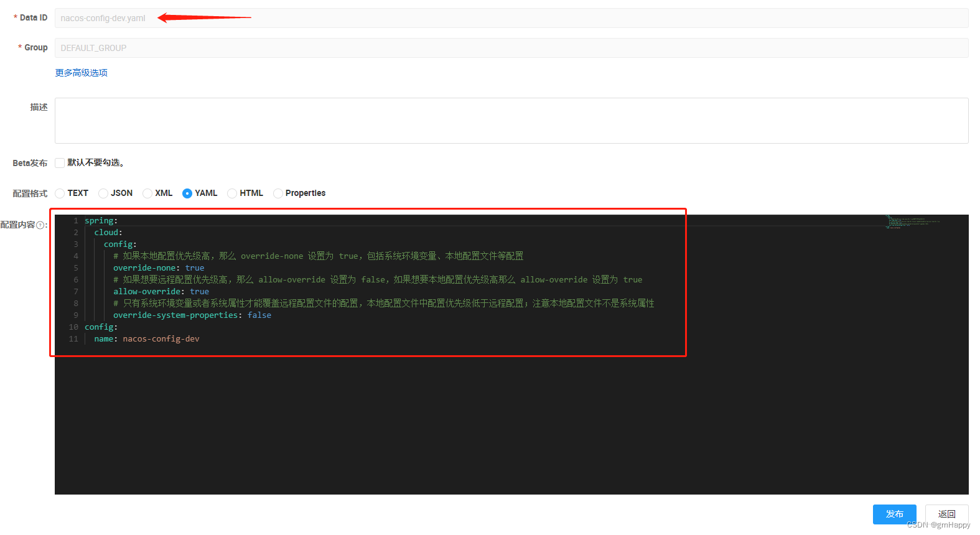Screen dimensions: 980x535
Task: Click the 返回 back button
Action: pyautogui.click(x=946, y=514)
